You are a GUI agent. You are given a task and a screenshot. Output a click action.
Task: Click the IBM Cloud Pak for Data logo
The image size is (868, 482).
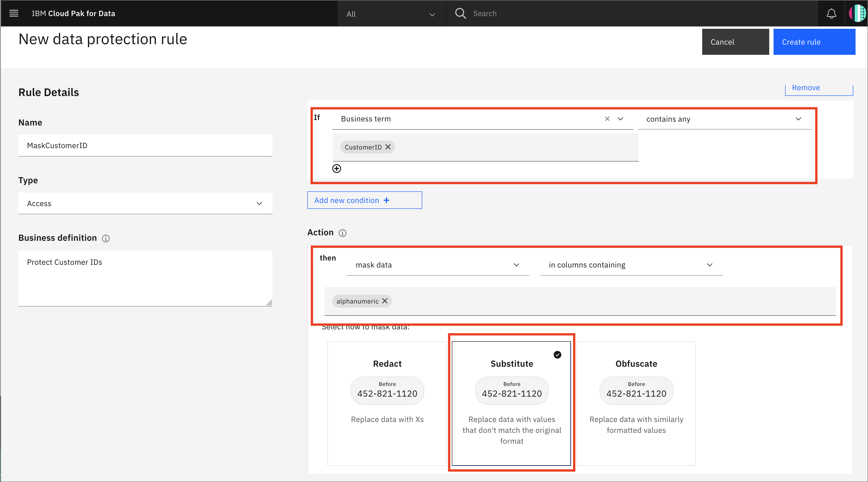click(x=74, y=13)
